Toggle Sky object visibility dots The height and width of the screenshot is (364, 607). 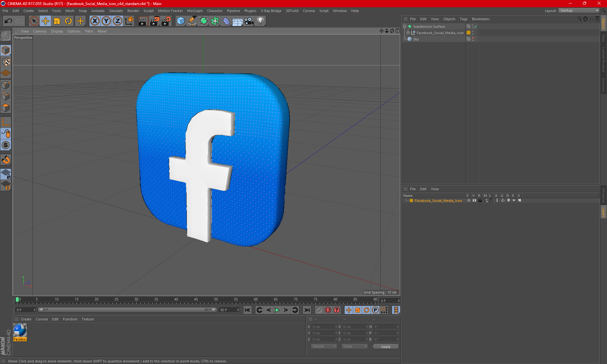pos(473,39)
